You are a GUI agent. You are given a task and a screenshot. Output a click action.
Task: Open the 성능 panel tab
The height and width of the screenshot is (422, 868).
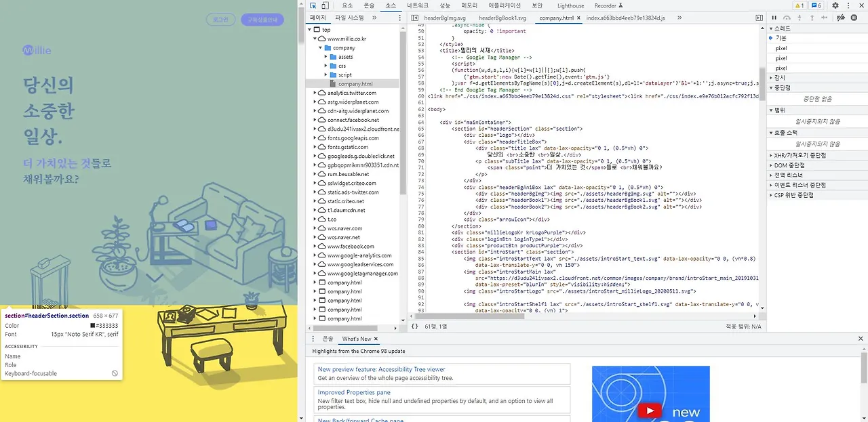445,5
